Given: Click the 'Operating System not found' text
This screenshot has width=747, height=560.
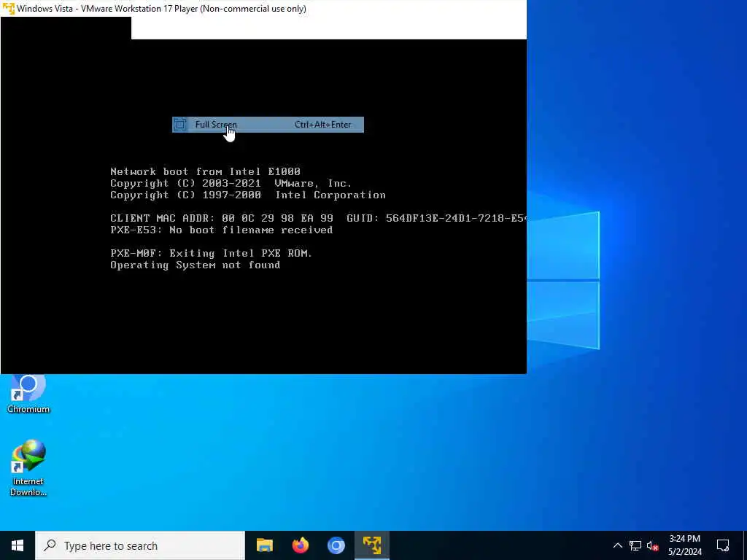Looking at the screenshot, I should 196,265.
